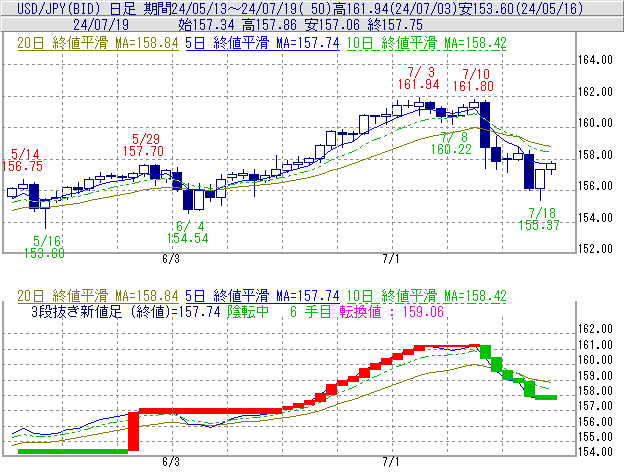The image size is (624, 475).
Task: Click 20日 終値平滑 MA=158.84 in lower chart
Action: point(98,296)
